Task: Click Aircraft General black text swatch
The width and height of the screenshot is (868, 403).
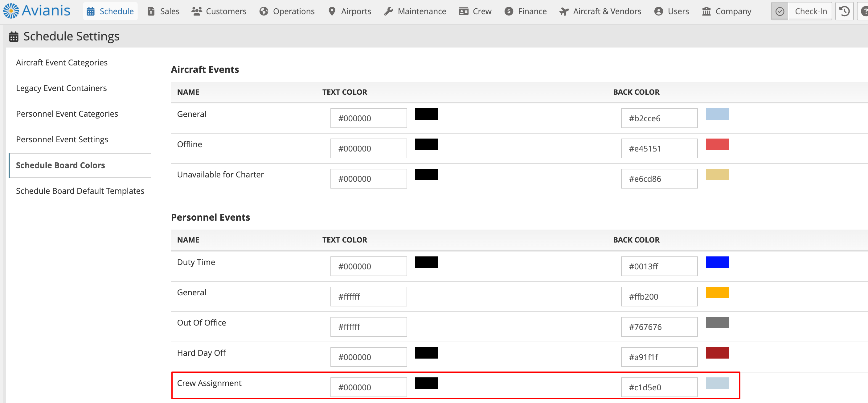Action: click(426, 114)
